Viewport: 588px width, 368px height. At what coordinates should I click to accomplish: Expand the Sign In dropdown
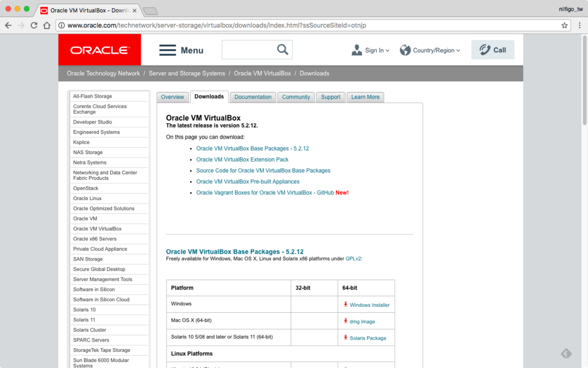click(x=377, y=51)
